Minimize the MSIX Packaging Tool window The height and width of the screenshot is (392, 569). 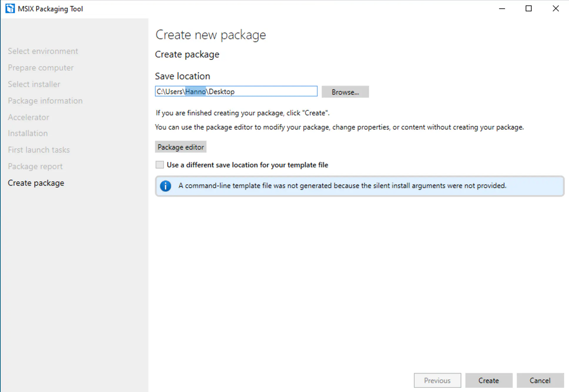click(x=501, y=9)
